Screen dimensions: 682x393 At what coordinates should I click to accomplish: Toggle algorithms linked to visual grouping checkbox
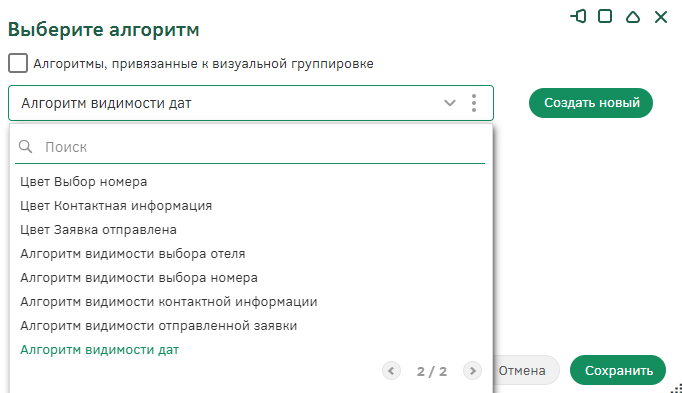18,63
